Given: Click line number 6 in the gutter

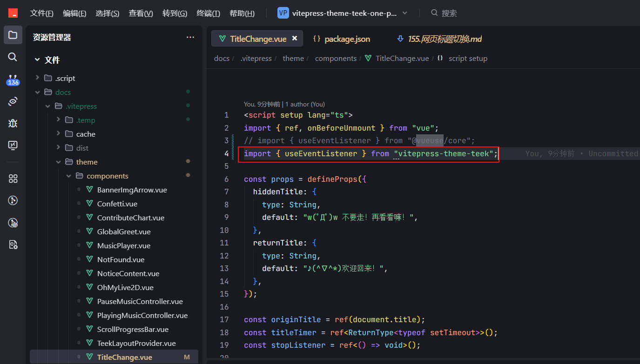Looking at the screenshot, I should [226, 179].
